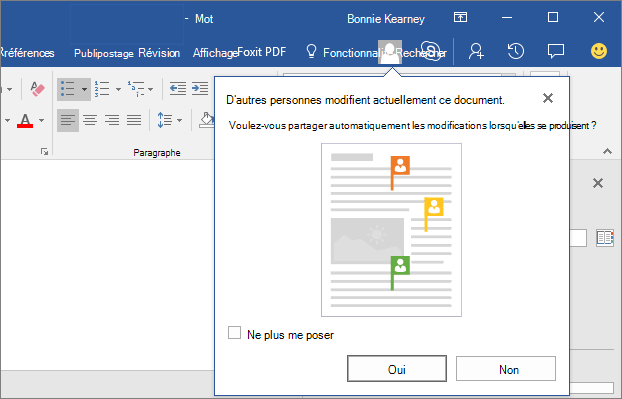The height and width of the screenshot is (399, 622).
Task: Open the numbering style dropdown arrow
Action: click(x=118, y=89)
